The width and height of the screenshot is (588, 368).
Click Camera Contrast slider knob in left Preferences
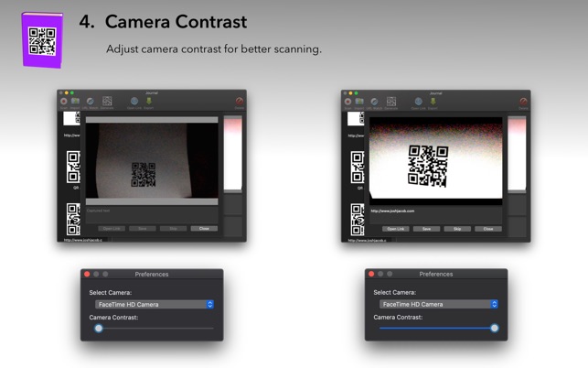(x=99, y=328)
